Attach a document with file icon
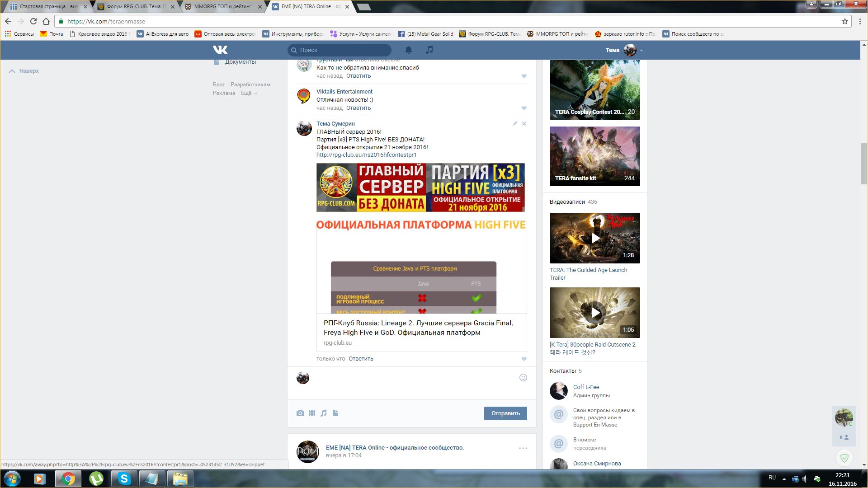Image resolution: width=868 pixels, height=488 pixels. [x=335, y=413]
